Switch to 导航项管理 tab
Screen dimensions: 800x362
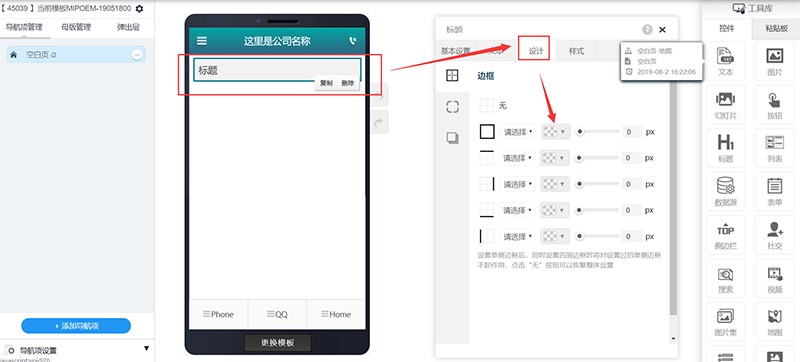pyautogui.click(x=24, y=27)
